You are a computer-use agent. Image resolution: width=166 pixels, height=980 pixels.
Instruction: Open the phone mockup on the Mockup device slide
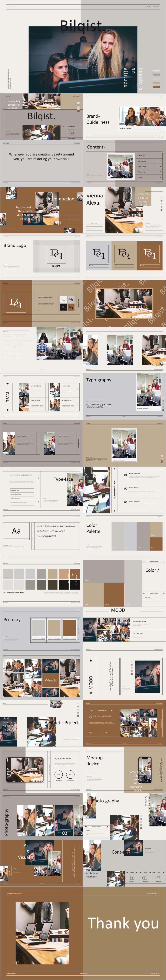[145, 770]
